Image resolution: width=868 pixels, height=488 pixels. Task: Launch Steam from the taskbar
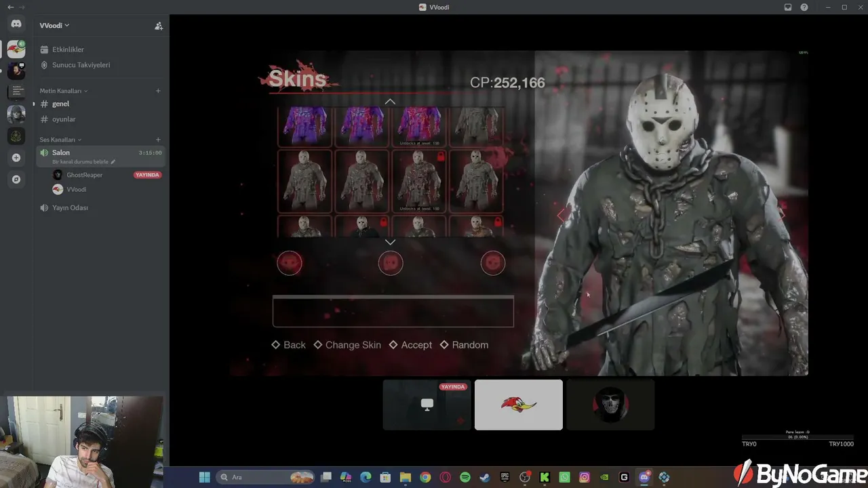pos(485,477)
